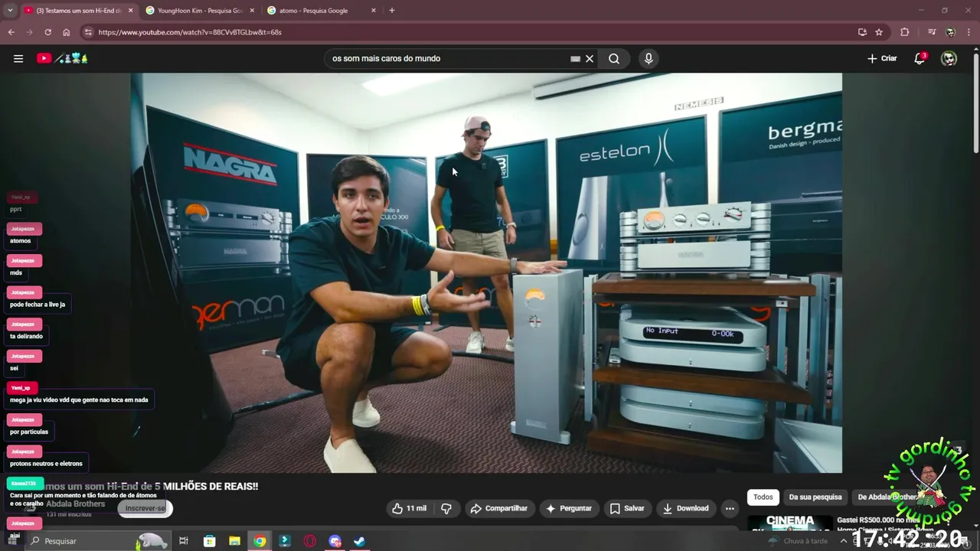Click the Download button
The width and height of the screenshot is (980, 551).
[x=686, y=508]
